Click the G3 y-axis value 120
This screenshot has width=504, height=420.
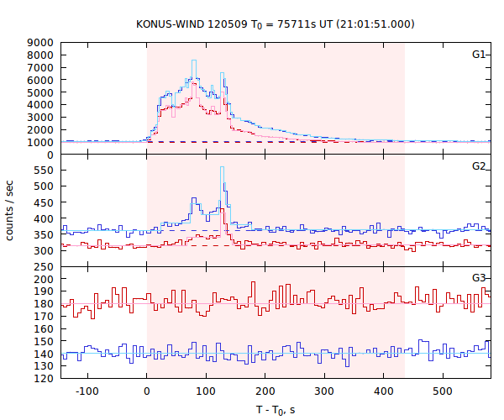coord(44,379)
